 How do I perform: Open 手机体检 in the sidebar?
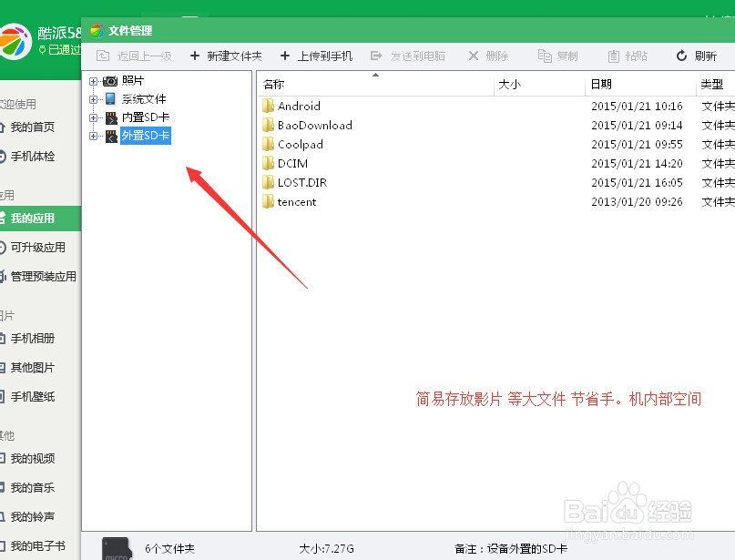[x=33, y=156]
